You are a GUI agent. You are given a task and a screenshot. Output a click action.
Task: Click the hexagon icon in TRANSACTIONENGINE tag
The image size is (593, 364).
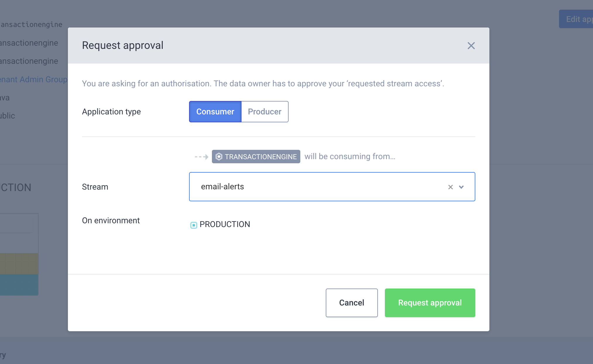point(219,157)
